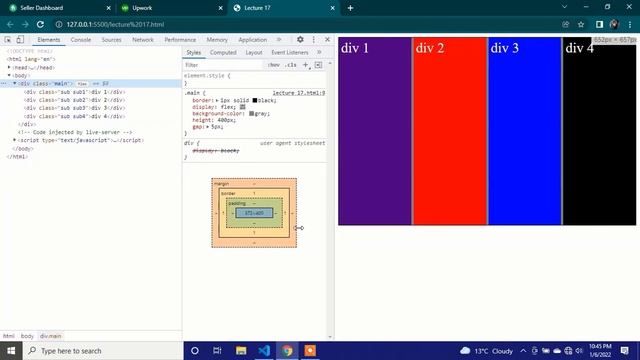Viewport: 640px width, 360px height.
Task: Activate the inspect element picker icon
Action: click(8, 40)
